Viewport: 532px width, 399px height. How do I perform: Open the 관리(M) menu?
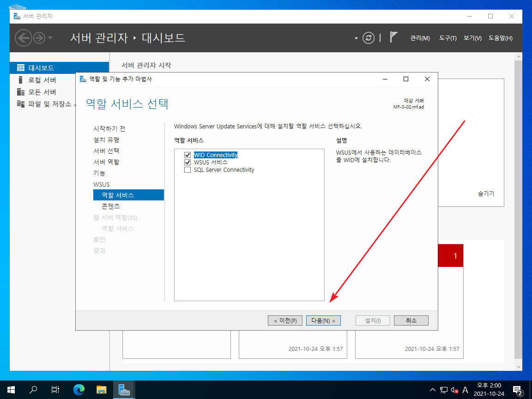pyautogui.click(x=420, y=38)
